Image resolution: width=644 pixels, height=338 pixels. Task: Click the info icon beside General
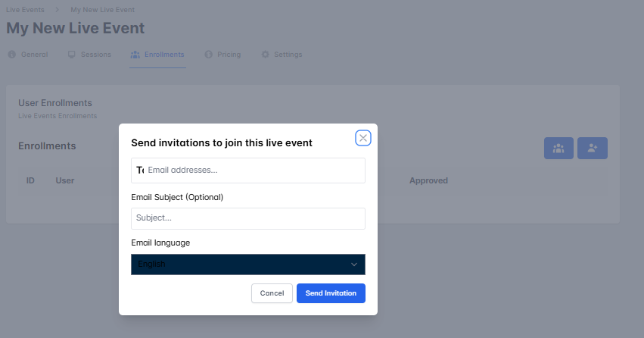pyautogui.click(x=11, y=55)
